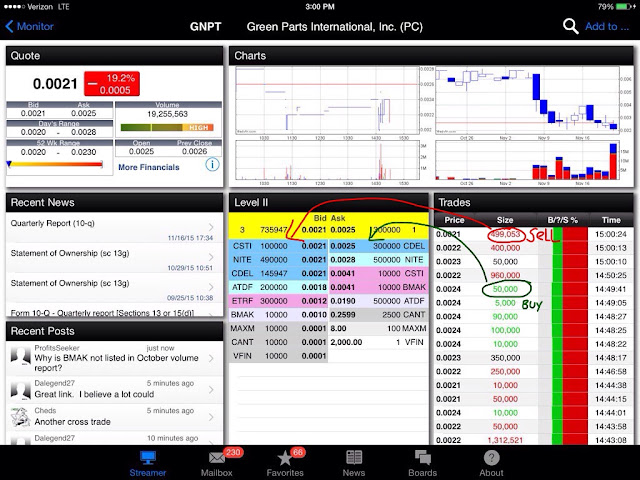The width and height of the screenshot is (640, 480).
Task: Select the VFIN bid row at 0.0001
Action: tap(278, 356)
